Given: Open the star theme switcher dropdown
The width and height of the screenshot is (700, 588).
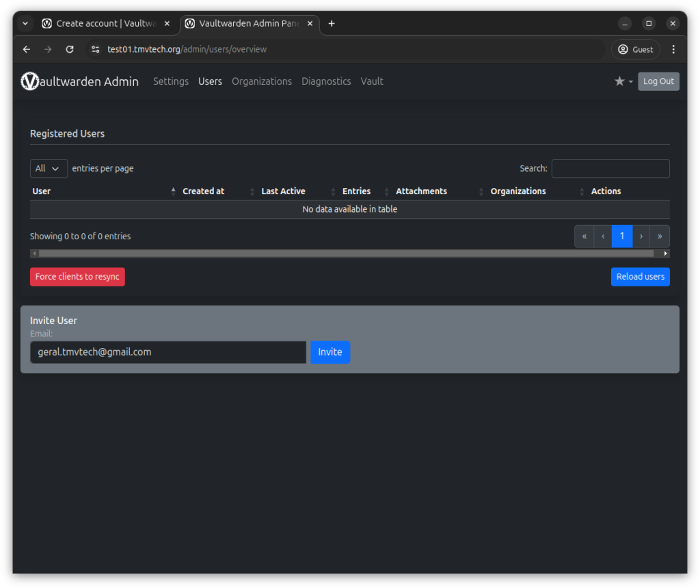Looking at the screenshot, I should (x=623, y=81).
